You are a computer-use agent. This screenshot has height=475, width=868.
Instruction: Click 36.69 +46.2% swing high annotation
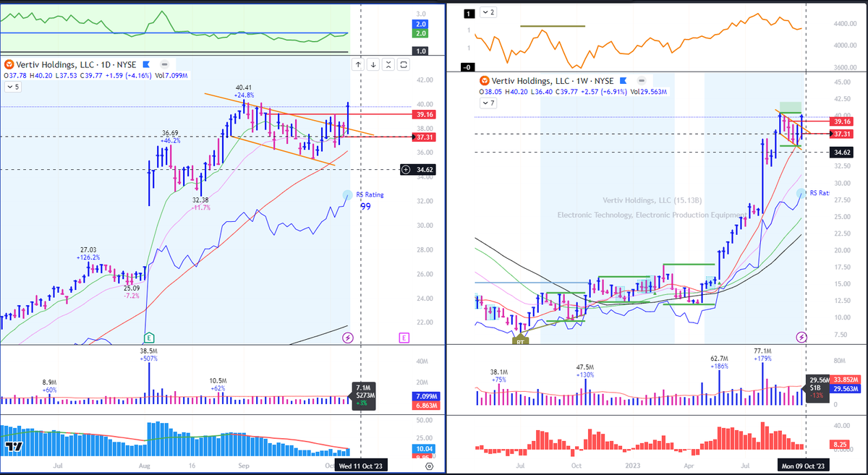pos(170,137)
